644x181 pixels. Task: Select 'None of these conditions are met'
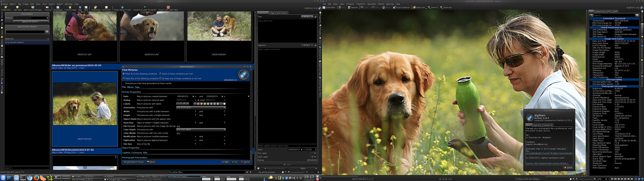[x=160, y=74]
